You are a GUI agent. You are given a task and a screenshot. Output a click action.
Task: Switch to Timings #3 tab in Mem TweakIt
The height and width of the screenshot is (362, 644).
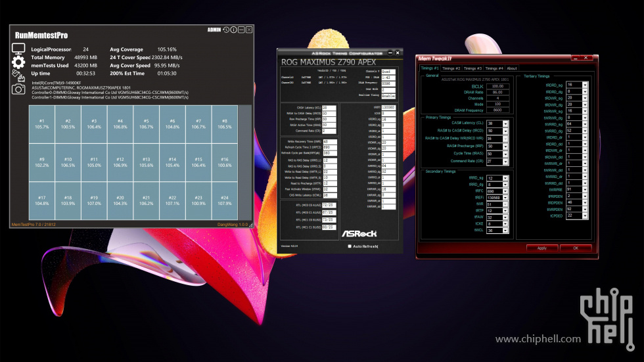[472, 68]
